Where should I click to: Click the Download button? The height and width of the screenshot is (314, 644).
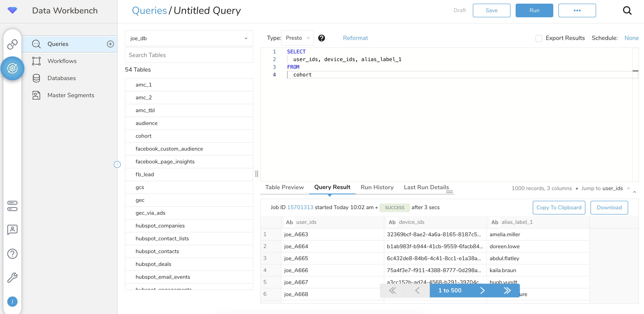(610, 207)
